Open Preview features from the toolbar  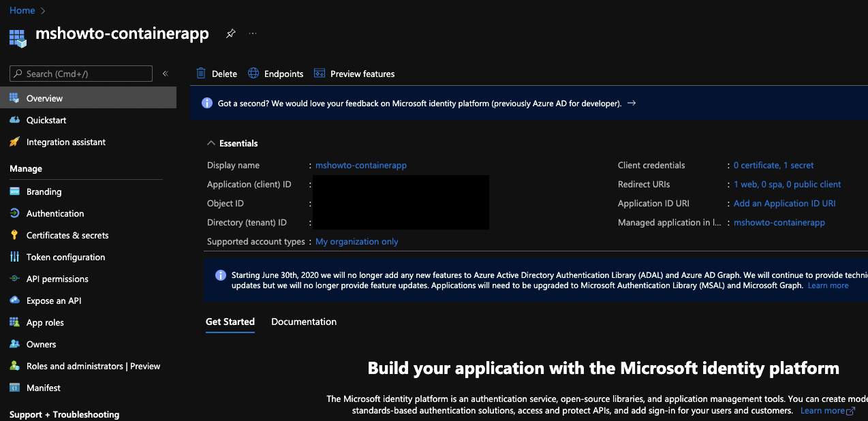354,74
